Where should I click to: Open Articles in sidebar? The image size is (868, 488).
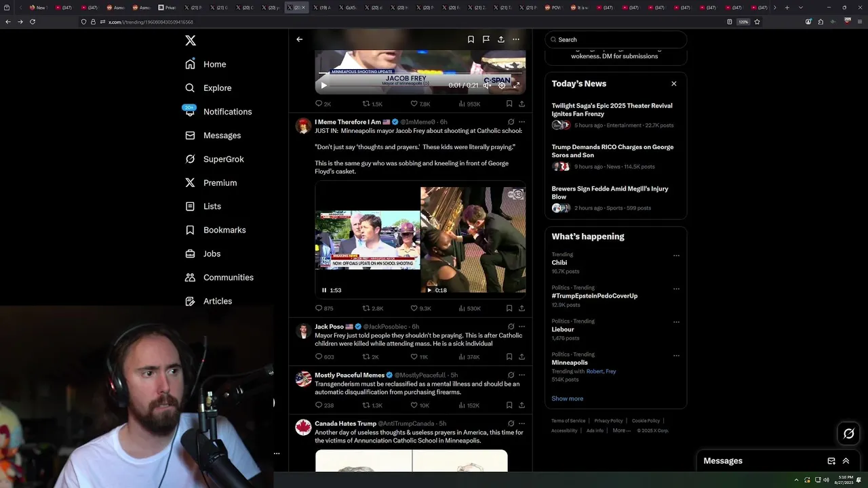pos(208,302)
